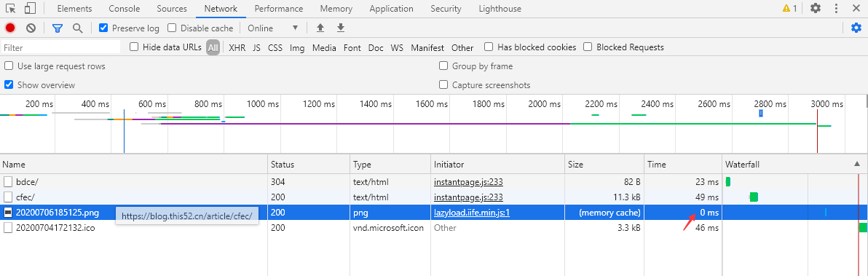
Task: Filter requests by the XHR type
Action: point(237,47)
